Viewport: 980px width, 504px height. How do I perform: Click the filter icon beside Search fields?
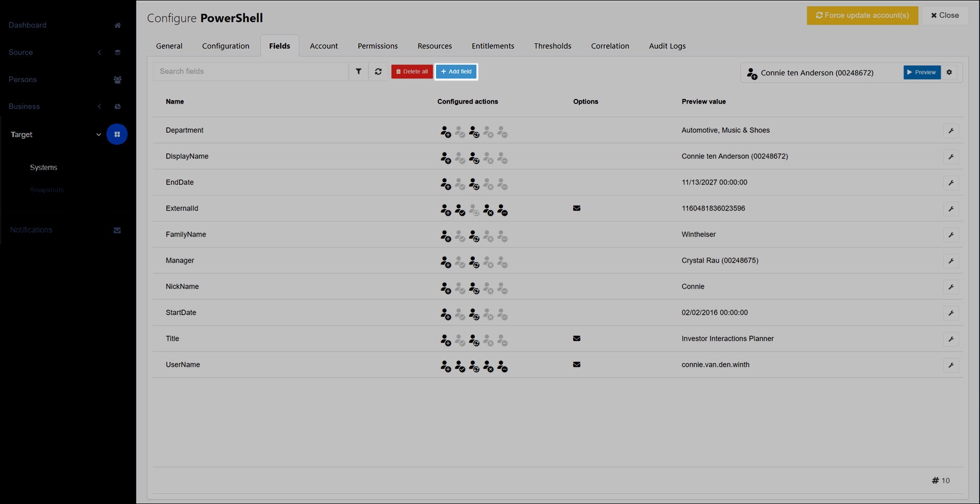click(358, 71)
